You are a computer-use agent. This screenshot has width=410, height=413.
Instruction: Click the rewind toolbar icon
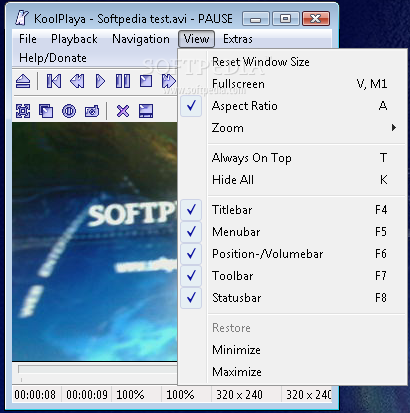pos(77,81)
